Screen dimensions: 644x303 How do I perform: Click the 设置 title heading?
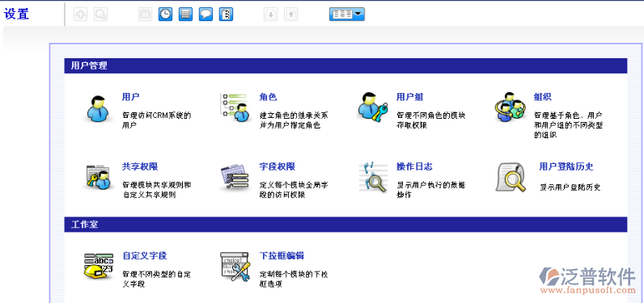point(16,14)
